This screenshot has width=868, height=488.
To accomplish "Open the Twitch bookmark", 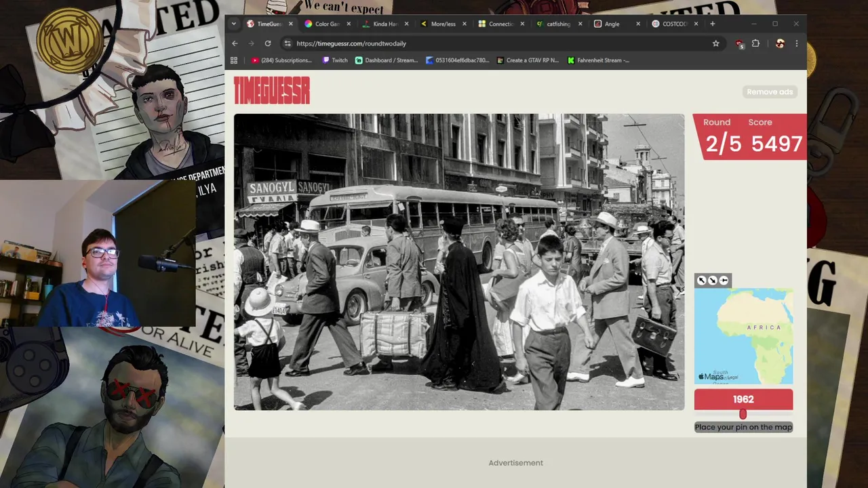I will (x=335, y=60).
